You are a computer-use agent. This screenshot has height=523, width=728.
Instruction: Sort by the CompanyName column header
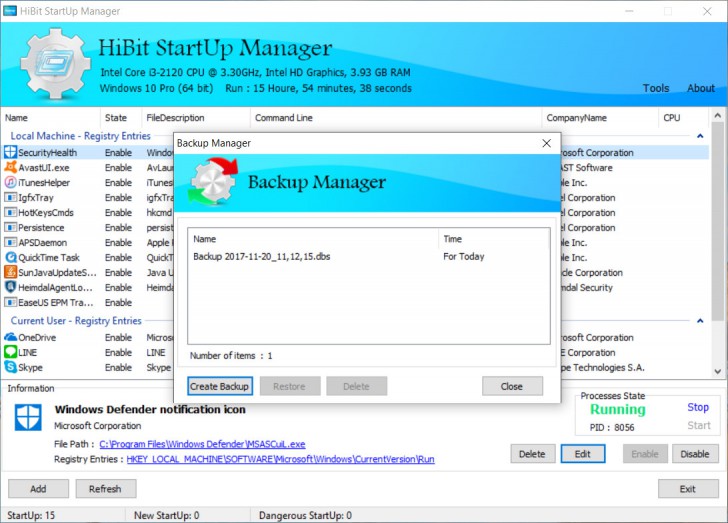pos(600,118)
